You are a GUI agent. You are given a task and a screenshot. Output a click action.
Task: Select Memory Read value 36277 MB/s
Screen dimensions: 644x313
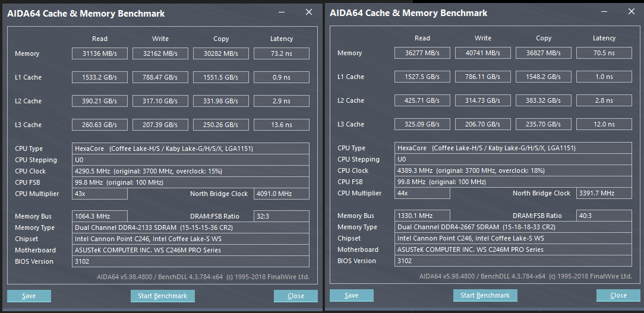point(422,53)
